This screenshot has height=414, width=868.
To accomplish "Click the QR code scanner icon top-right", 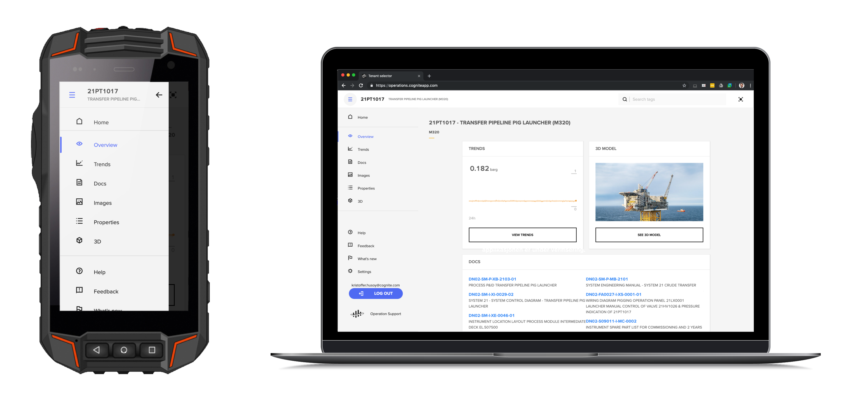I will [741, 99].
